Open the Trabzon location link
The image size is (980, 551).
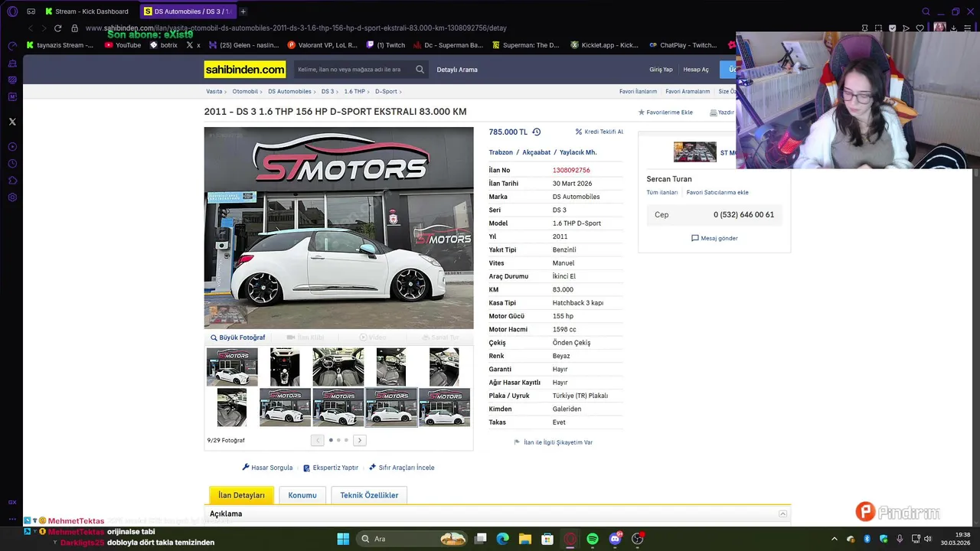pos(501,152)
